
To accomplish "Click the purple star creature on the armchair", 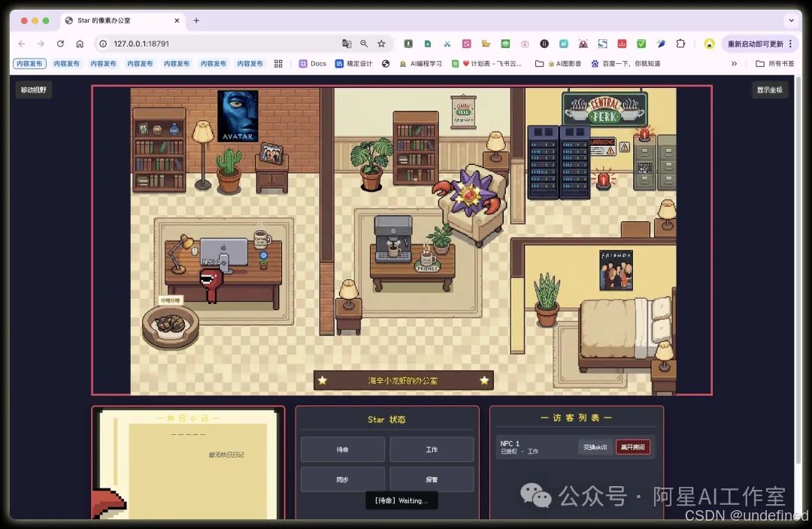I will tap(468, 193).
